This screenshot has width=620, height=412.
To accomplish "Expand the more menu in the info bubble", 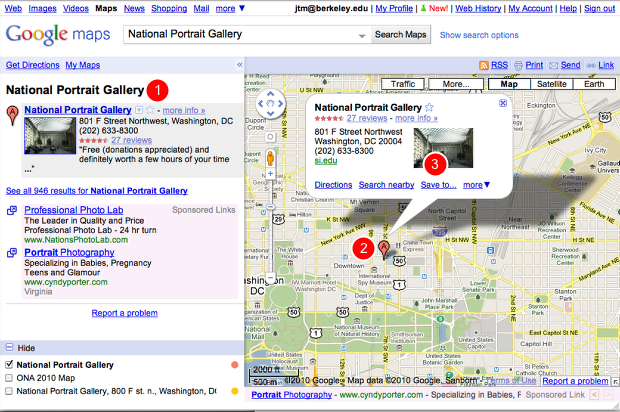I will pyautogui.click(x=476, y=185).
